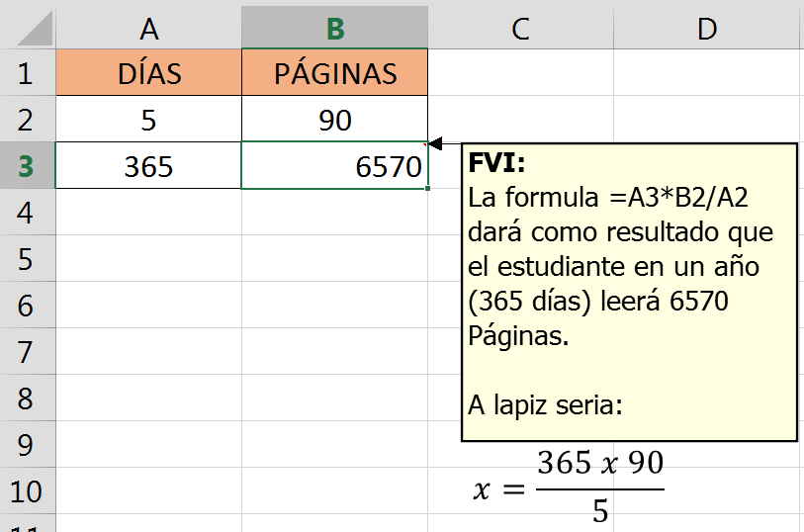The width and height of the screenshot is (804, 532).
Task: Click the red comment indicator on B3
Action: click(424, 146)
